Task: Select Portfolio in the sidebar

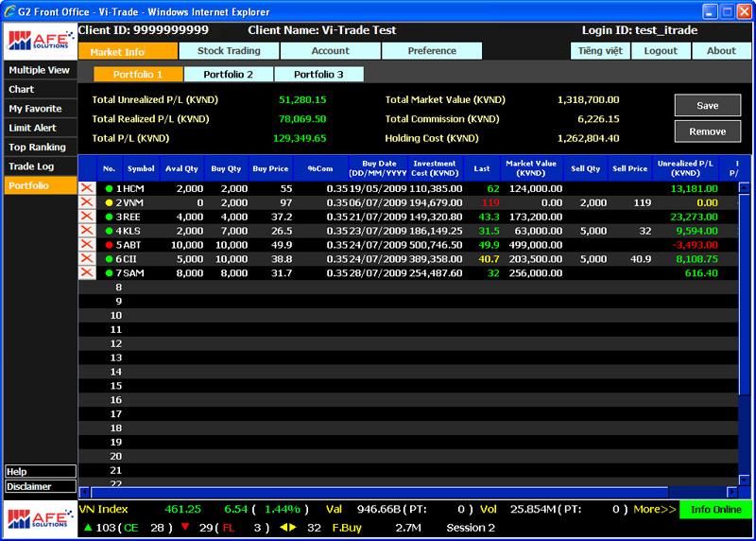Action: pyautogui.click(x=40, y=185)
